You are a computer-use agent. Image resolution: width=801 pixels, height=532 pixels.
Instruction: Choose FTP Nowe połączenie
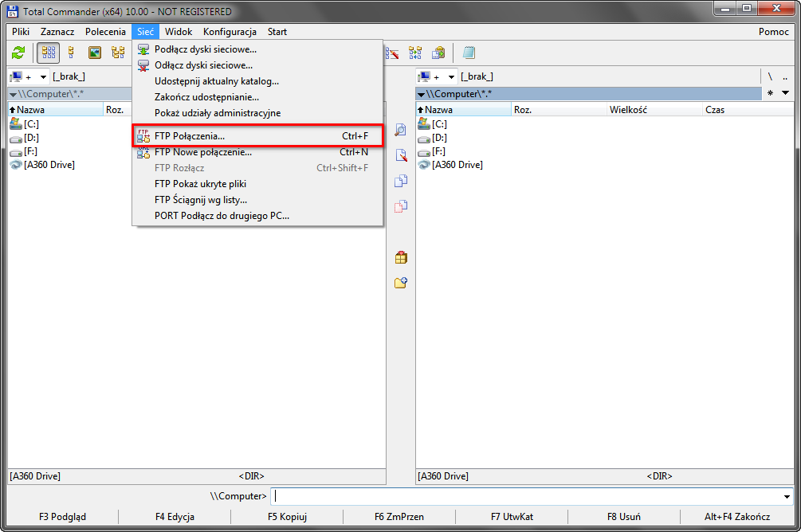point(257,152)
